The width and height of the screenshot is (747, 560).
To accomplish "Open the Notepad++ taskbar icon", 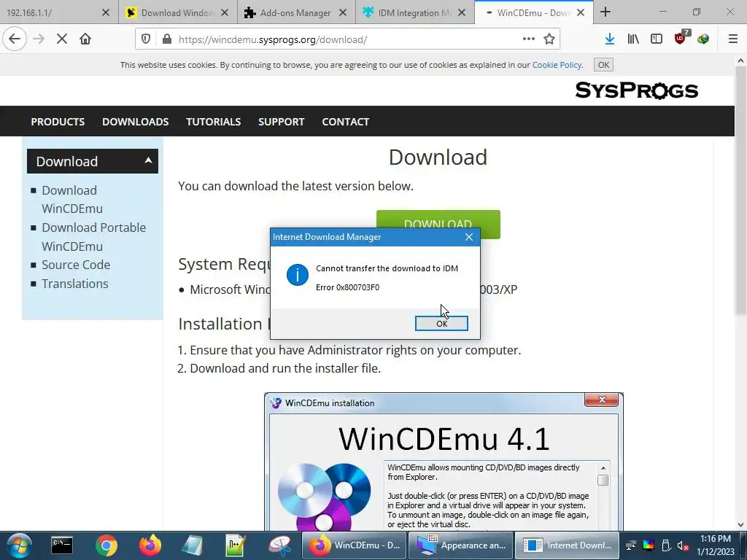I will (236, 545).
